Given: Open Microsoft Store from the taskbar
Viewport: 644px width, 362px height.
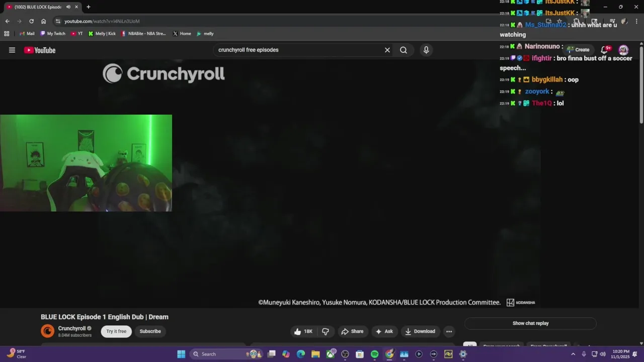Looking at the screenshot, I should pyautogui.click(x=360, y=354).
